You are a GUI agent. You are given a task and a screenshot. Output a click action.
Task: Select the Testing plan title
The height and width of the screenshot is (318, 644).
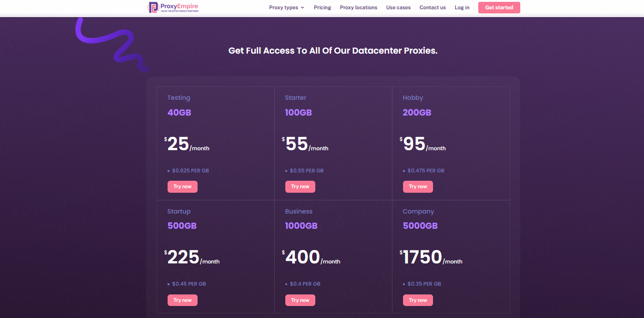[179, 98]
